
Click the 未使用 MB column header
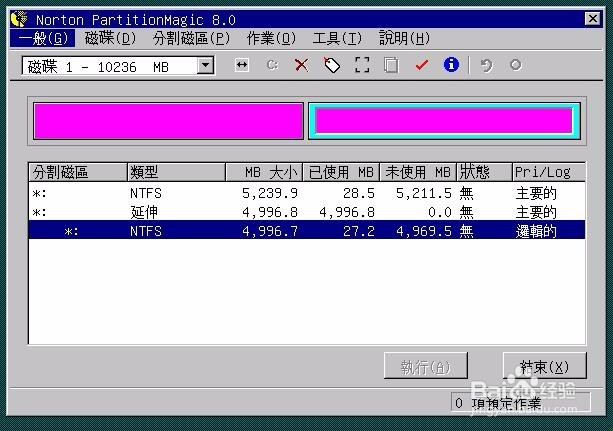tap(418, 172)
